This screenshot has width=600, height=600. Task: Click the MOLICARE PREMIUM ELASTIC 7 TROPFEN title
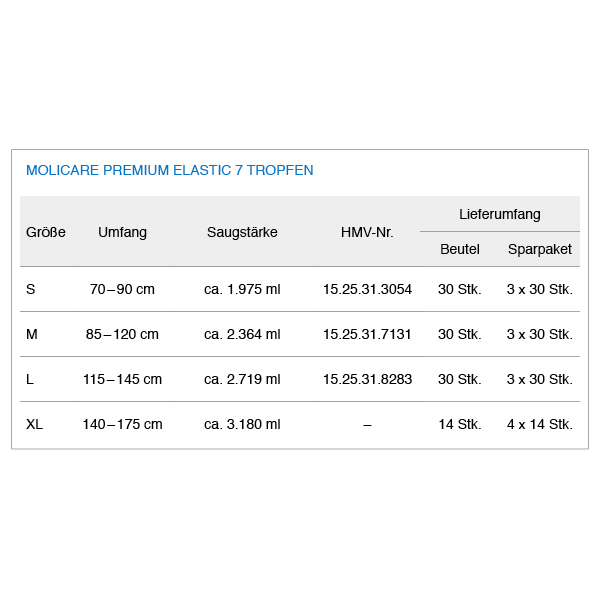point(170,170)
